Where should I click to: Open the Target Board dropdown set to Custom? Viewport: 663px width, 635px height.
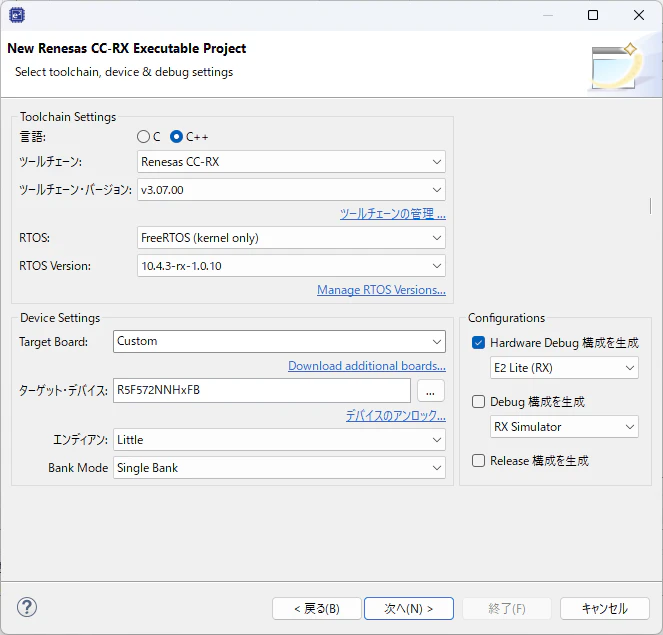pyautogui.click(x=279, y=341)
